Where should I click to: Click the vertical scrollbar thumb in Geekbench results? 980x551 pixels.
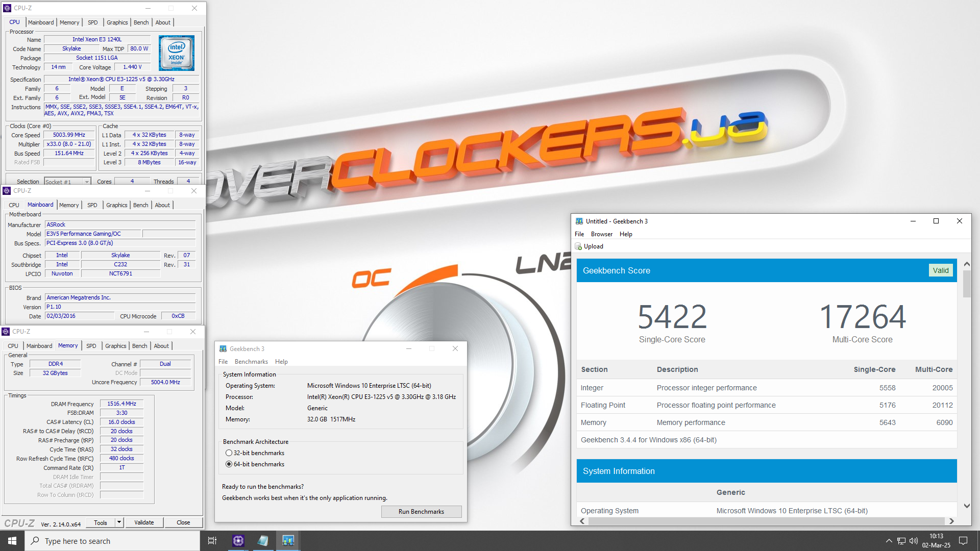pyautogui.click(x=967, y=284)
